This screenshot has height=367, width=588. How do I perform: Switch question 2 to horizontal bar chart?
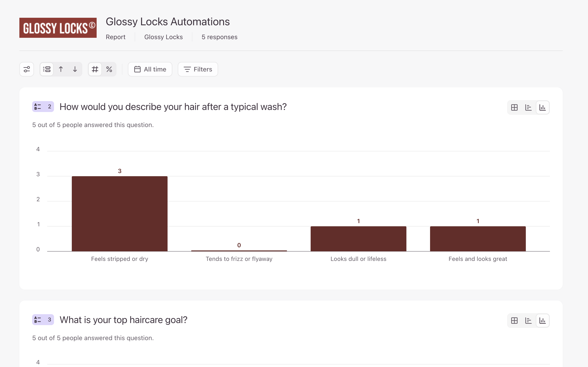tap(528, 107)
